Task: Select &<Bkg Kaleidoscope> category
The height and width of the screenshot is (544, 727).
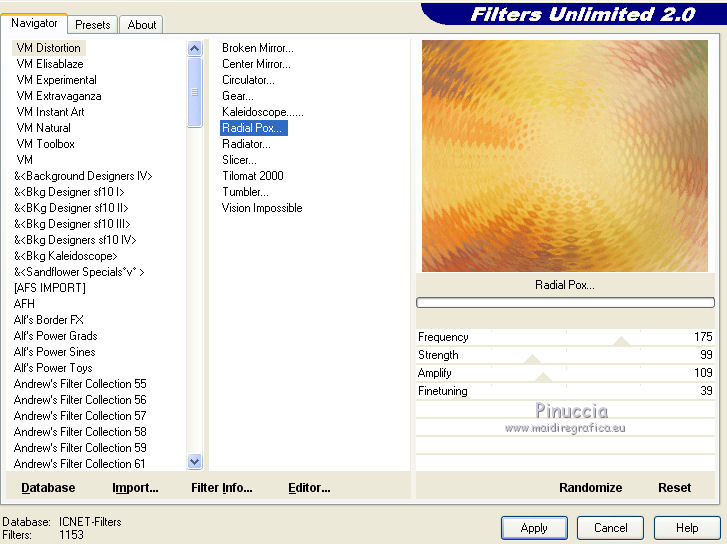Action: 66,256
